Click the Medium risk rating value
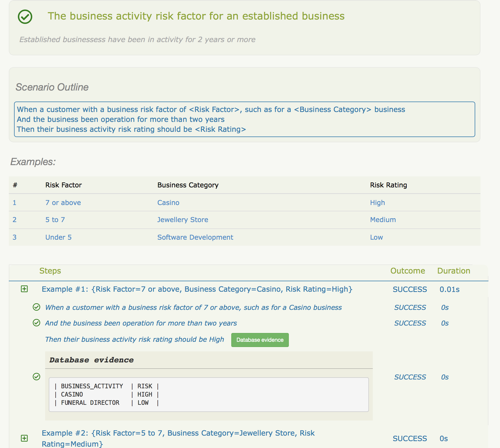The image size is (500, 448). (383, 220)
